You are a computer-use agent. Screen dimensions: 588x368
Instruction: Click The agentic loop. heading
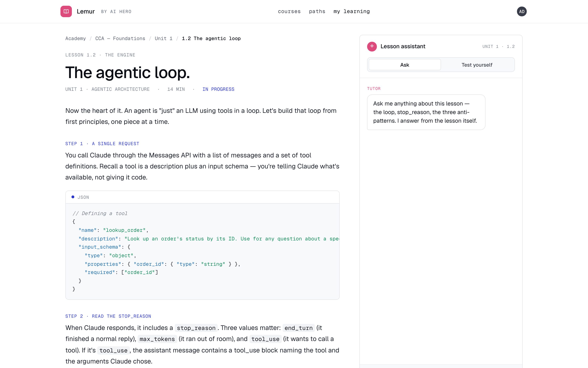coord(128,73)
